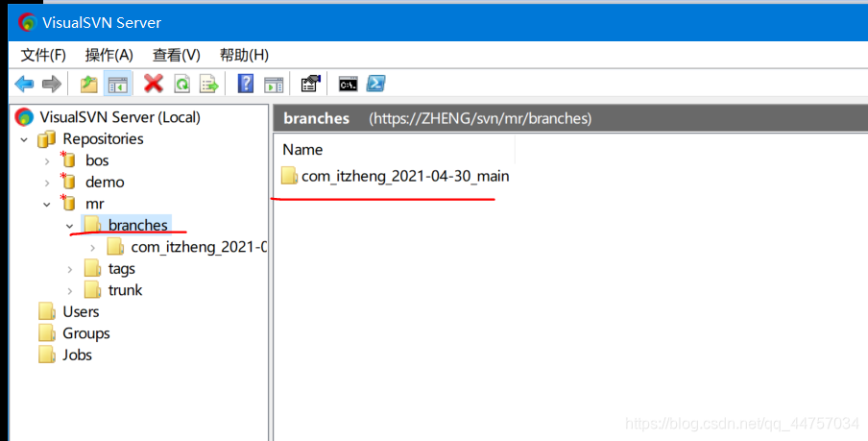Open the 操作(A) menu

[109, 55]
